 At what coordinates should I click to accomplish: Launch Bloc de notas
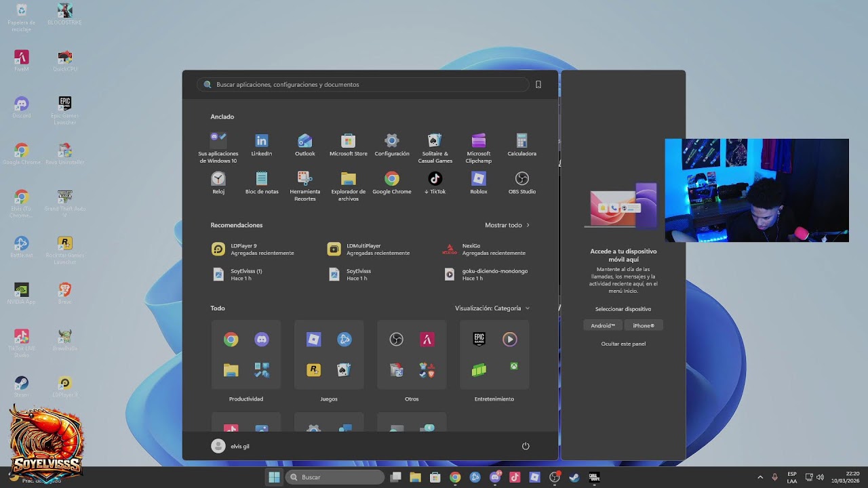(262, 183)
